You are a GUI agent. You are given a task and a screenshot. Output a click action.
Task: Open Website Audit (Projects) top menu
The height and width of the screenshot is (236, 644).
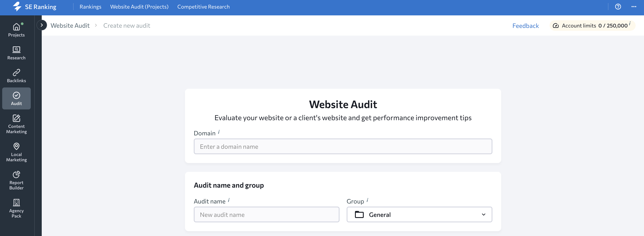139,7
